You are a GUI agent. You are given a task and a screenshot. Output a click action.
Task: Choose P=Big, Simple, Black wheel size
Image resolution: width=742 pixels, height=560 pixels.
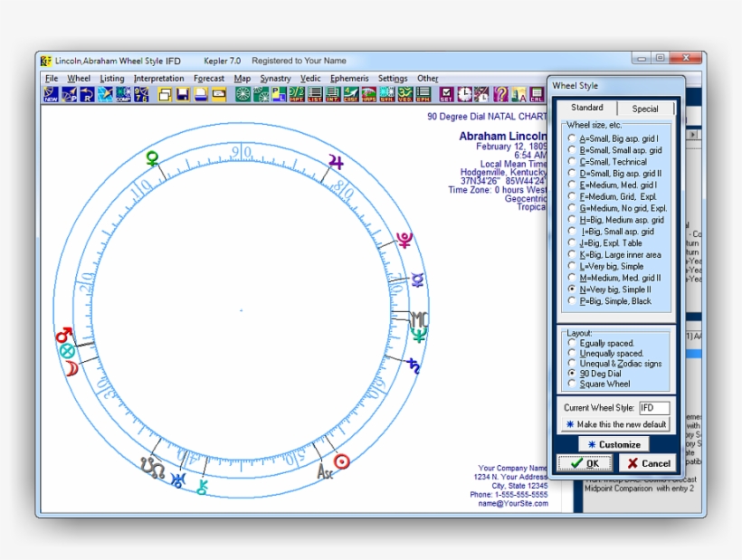(x=571, y=301)
